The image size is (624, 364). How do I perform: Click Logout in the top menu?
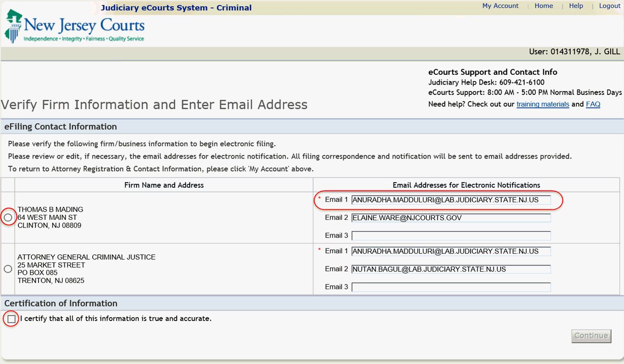609,6
